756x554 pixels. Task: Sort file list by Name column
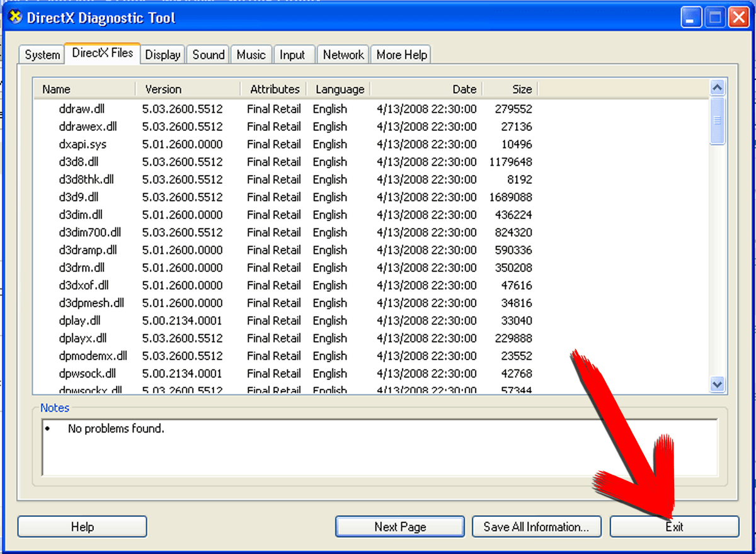tap(84, 89)
